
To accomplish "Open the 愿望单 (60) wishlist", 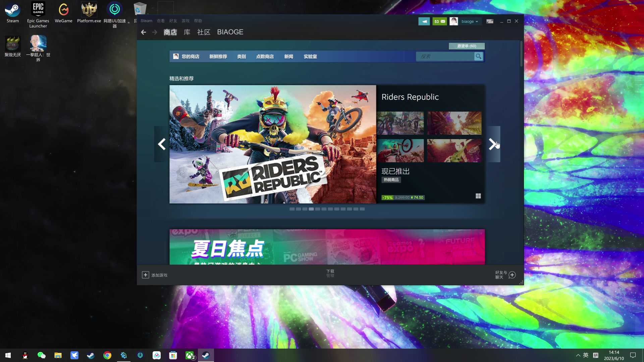I will tap(467, 46).
